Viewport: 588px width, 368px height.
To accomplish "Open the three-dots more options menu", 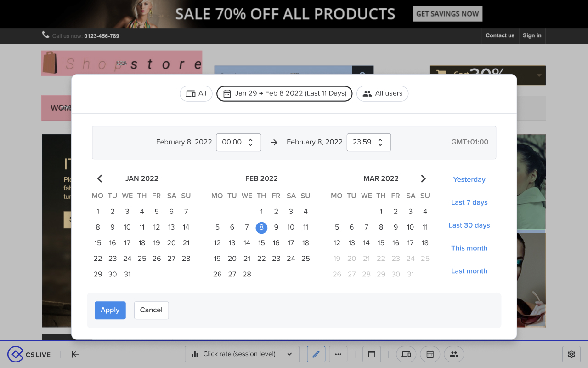I will pyautogui.click(x=339, y=354).
